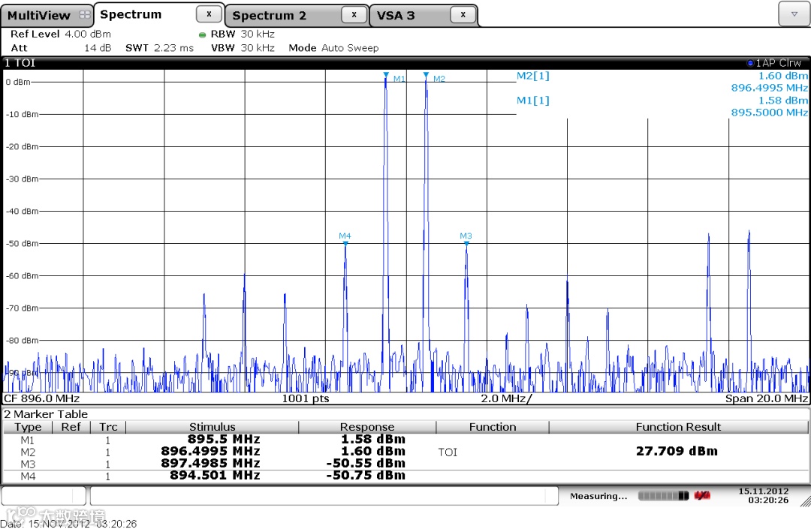Click the empty message field in status bar

click(324, 496)
